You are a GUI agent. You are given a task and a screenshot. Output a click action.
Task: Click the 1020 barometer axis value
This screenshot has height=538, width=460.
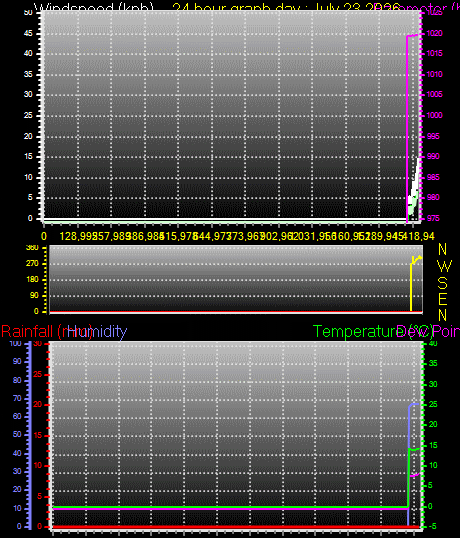coord(434,33)
